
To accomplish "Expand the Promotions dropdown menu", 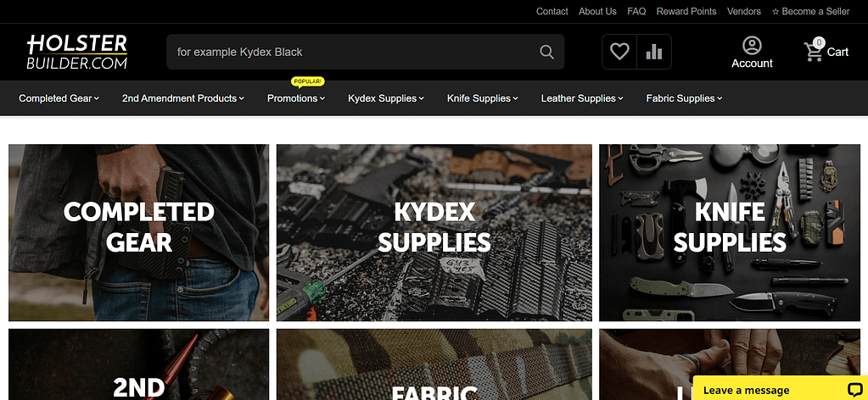I will click(296, 98).
